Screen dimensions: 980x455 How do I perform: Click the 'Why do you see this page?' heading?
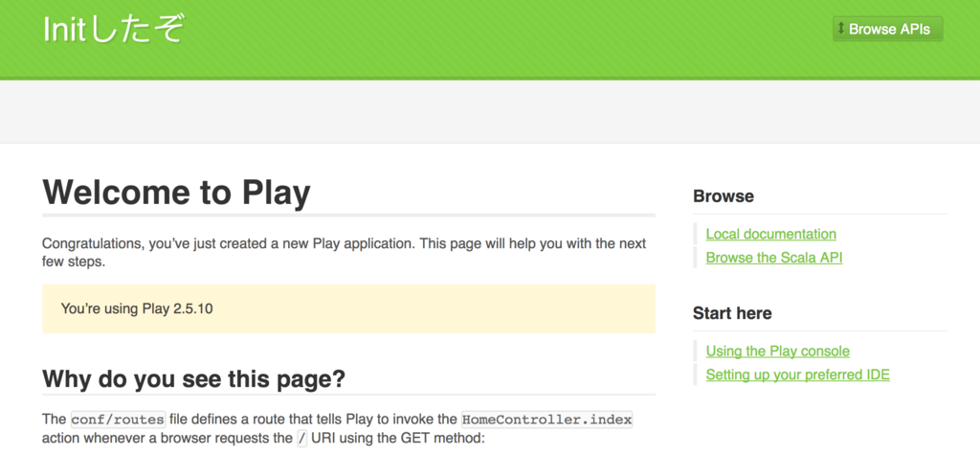point(193,378)
